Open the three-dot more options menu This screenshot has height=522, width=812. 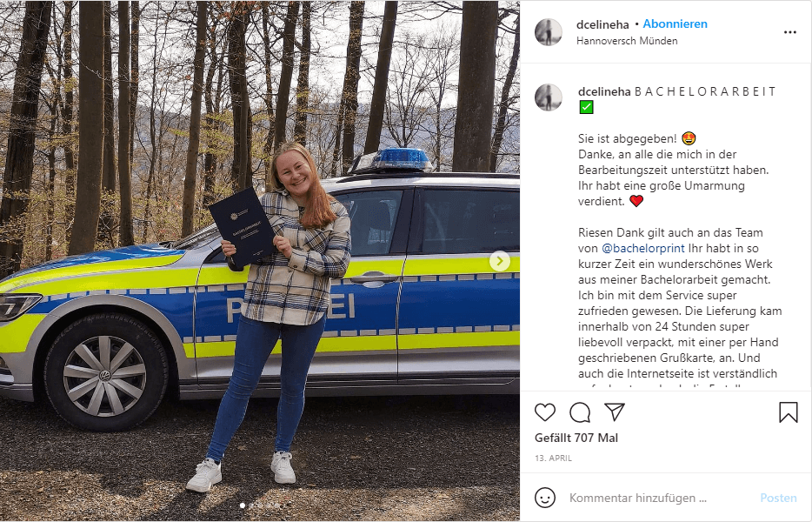point(789,32)
